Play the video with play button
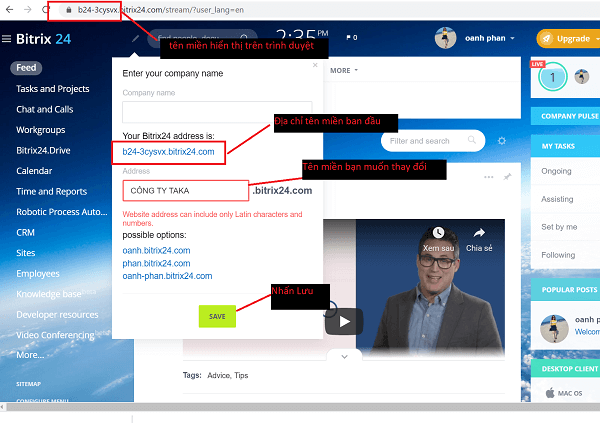 pos(344,322)
